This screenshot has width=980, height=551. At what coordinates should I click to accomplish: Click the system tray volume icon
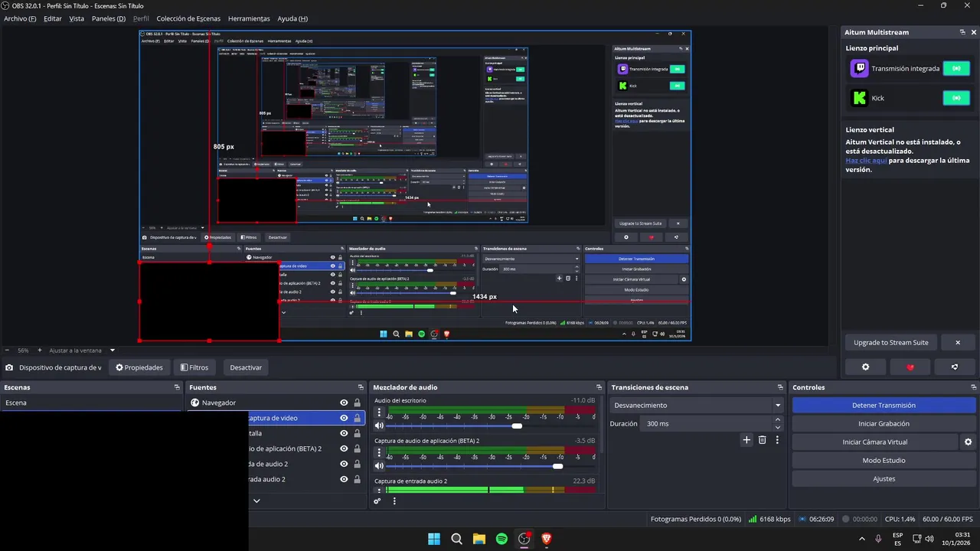point(929,539)
